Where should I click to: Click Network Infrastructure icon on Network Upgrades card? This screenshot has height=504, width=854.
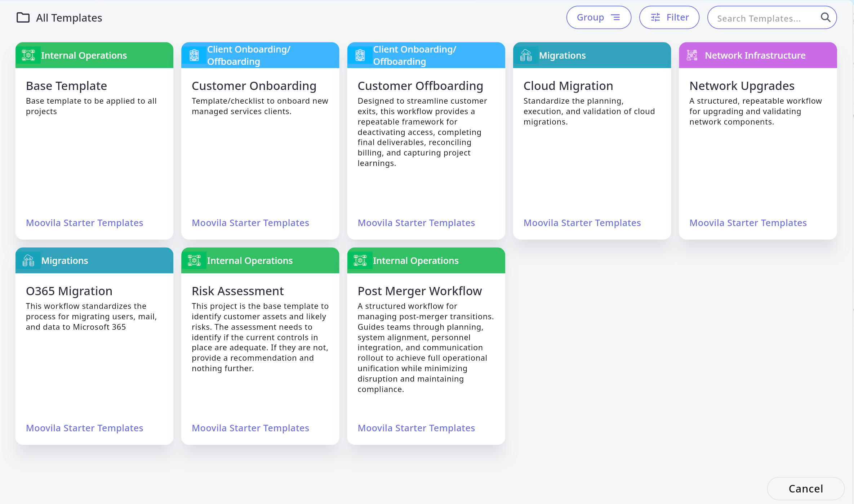click(x=692, y=55)
